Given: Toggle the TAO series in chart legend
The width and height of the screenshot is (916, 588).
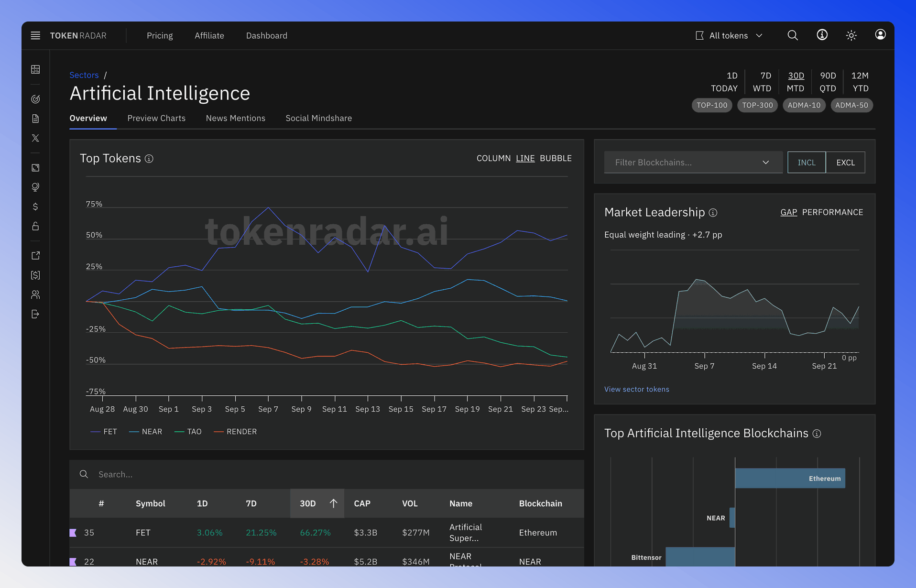Looking at the screenshot, I should click(x=188, y=432).
